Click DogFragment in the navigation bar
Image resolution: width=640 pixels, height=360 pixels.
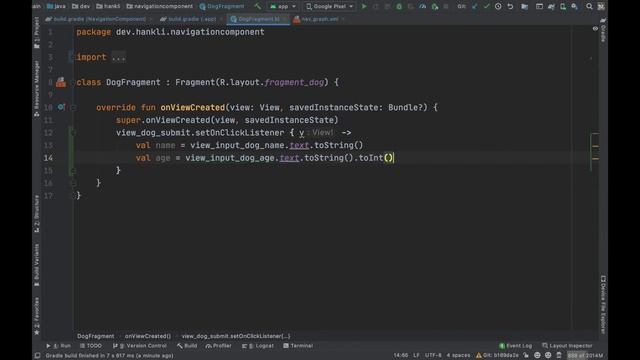tap(222, 6)
